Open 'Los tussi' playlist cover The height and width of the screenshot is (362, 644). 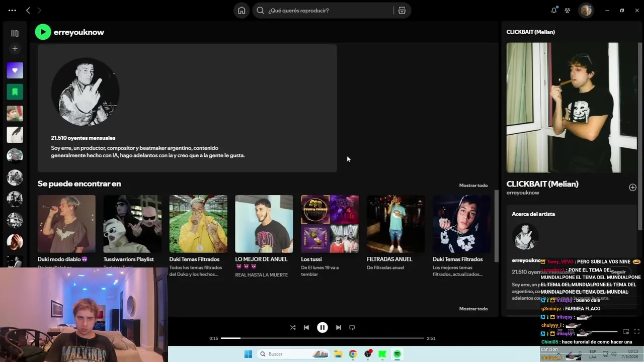pos(330,224)
